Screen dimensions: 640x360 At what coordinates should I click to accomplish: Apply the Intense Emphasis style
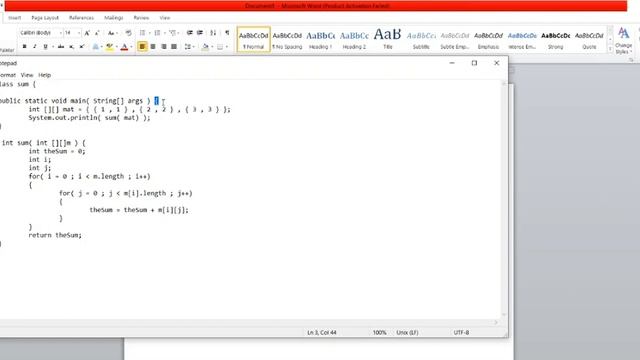pos(522,40)
